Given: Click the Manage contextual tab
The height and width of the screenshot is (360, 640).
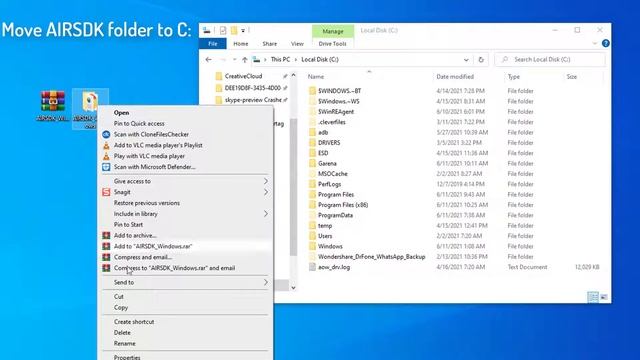Looking at the screenshot, I should tap(333, 31).
